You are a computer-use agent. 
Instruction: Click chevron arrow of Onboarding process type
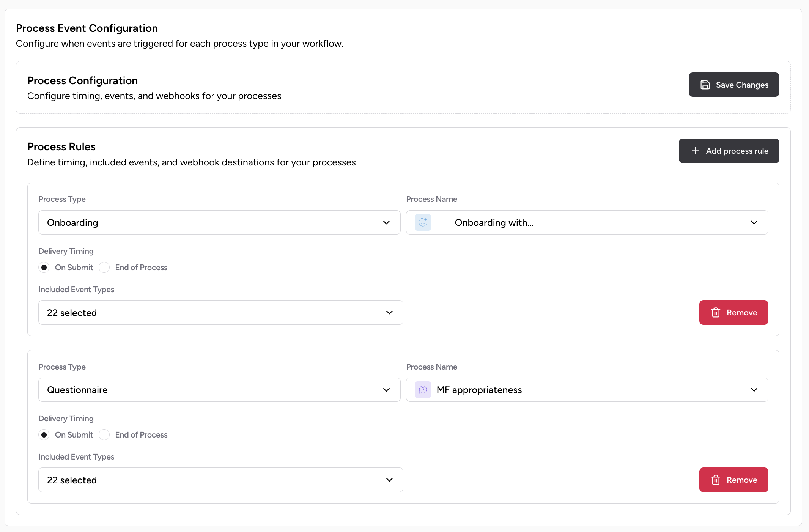[386, 222]
